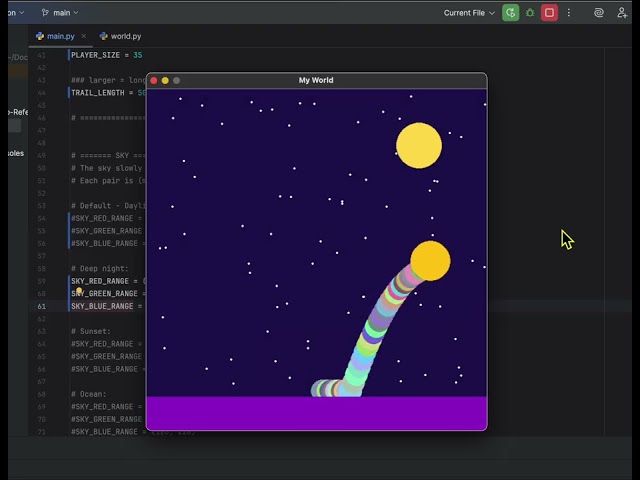The height and width of the screenshot is (480, 640).
Task: Click SKY_BLUE_RANGE on line 61
Action: pos(102,306)
